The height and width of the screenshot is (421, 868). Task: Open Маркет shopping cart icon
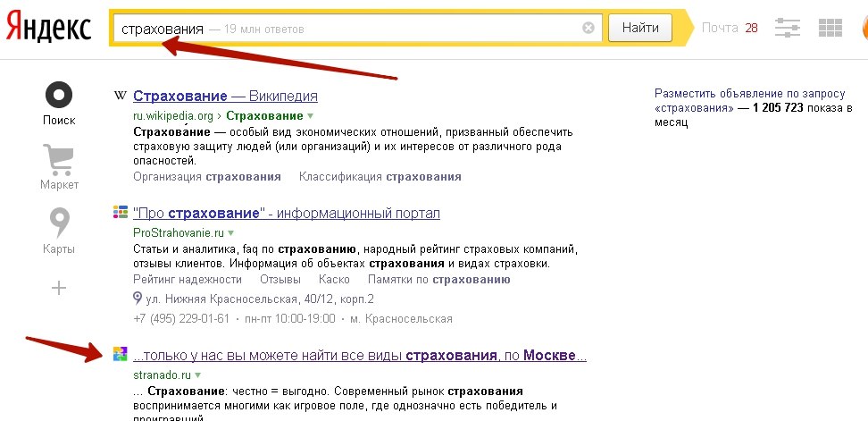coord(59,161)
